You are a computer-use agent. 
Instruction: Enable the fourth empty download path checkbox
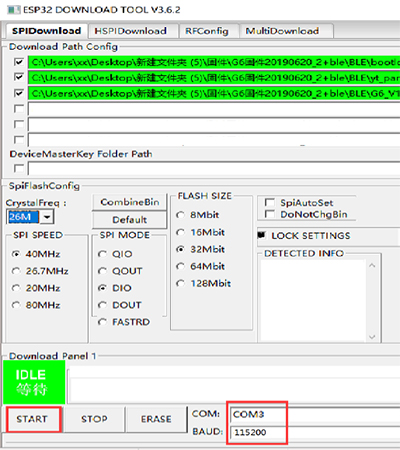pyautogui.click(x=19, y=109)
